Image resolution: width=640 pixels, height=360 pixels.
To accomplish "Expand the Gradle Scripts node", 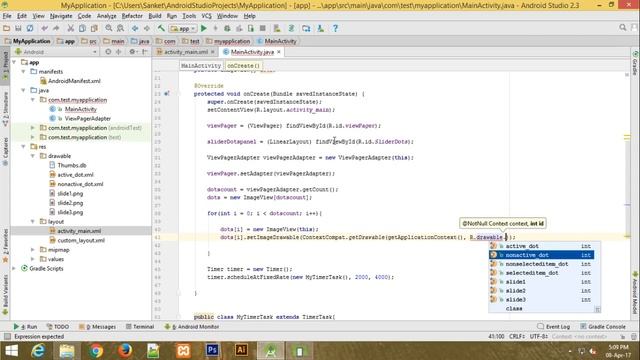I will point(15,268).
